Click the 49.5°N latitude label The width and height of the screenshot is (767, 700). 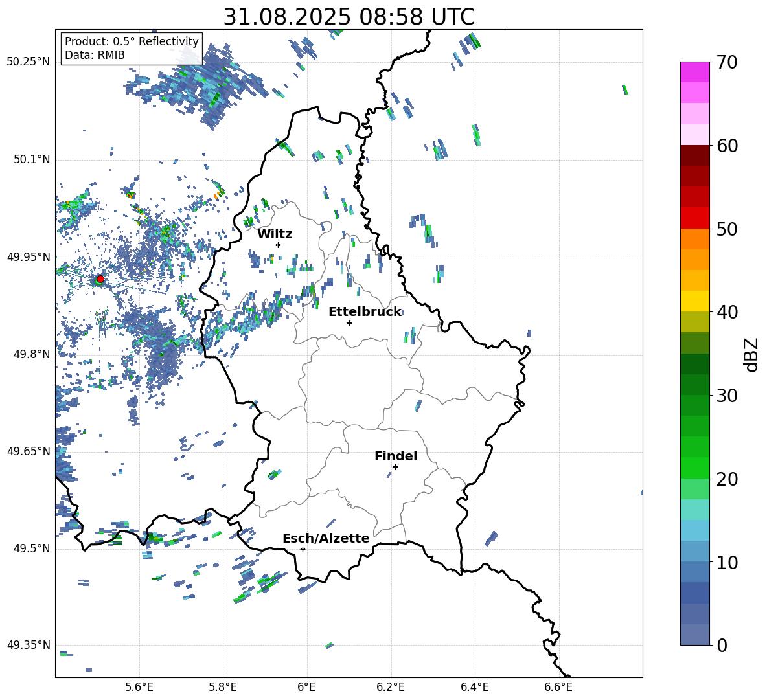click(x=32, y=548)
